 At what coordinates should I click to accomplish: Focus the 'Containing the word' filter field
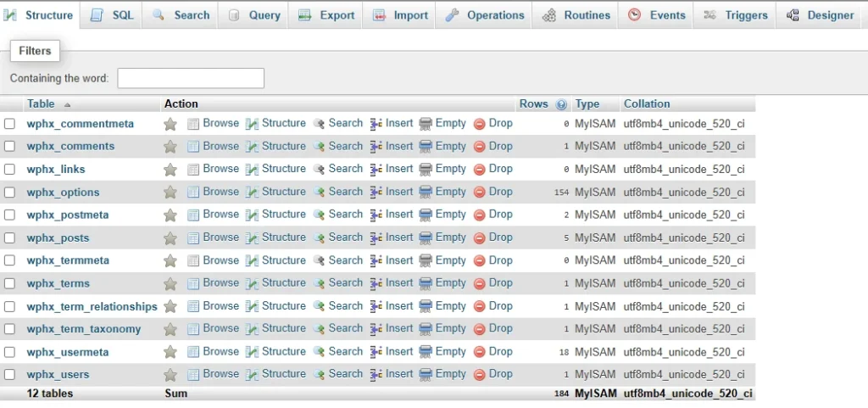(191, 78)
